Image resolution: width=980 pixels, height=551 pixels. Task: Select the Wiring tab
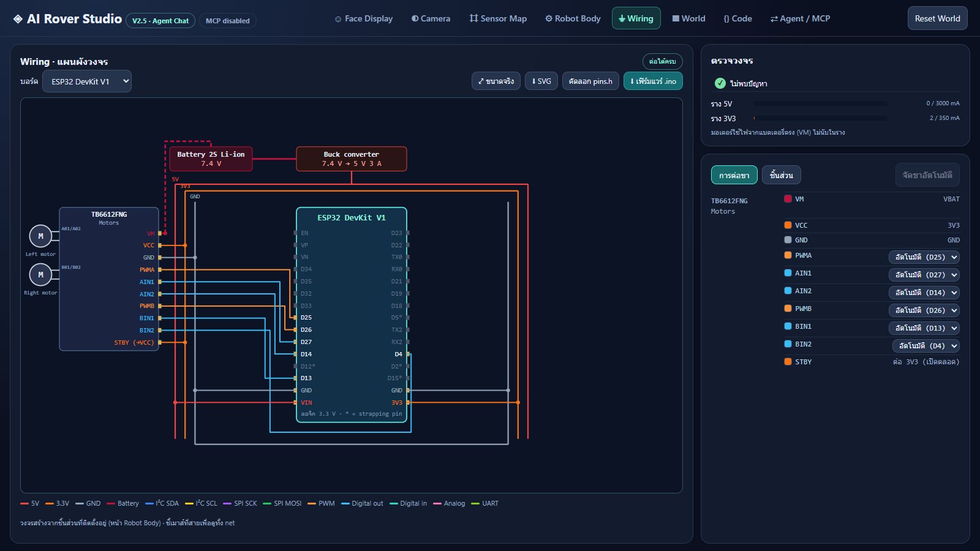[636, 18]
